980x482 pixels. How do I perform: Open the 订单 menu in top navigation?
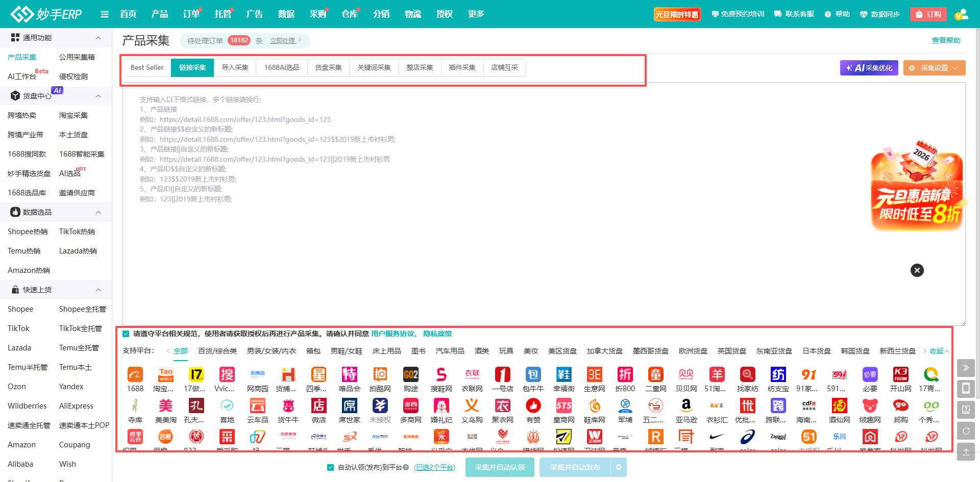point(191,14)
